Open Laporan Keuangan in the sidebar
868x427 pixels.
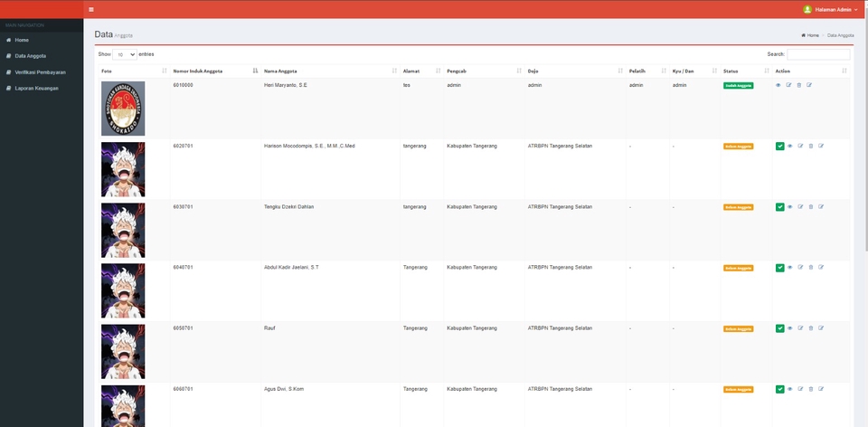(42, 88)
